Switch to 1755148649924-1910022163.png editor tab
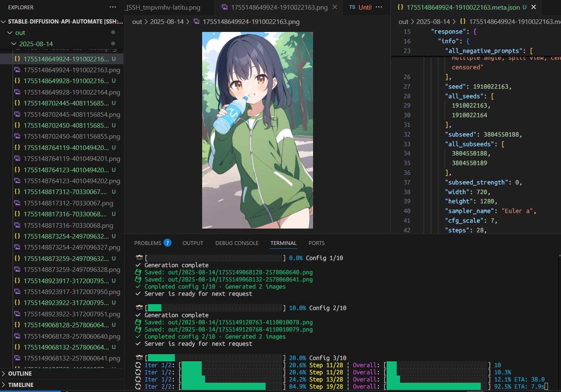 pyautogui.click(x=279, y=7)
